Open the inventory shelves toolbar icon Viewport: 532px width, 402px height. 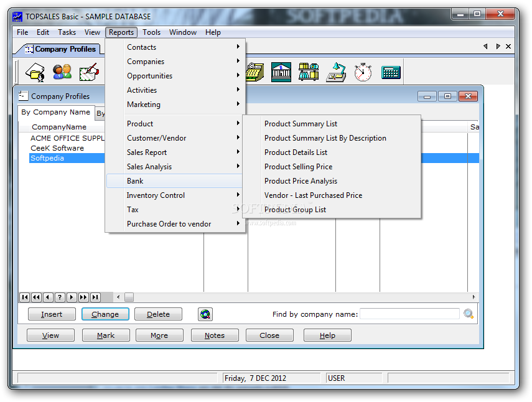coord(309,72)
